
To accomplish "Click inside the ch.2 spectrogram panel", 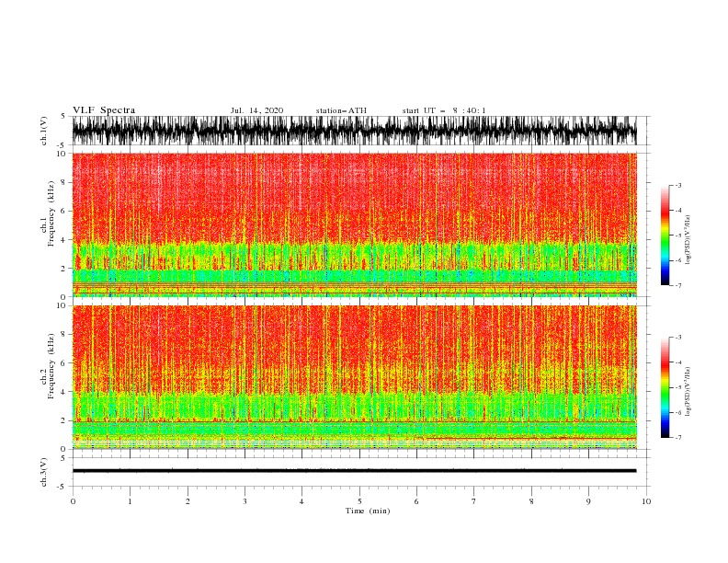I will [354, 377].
